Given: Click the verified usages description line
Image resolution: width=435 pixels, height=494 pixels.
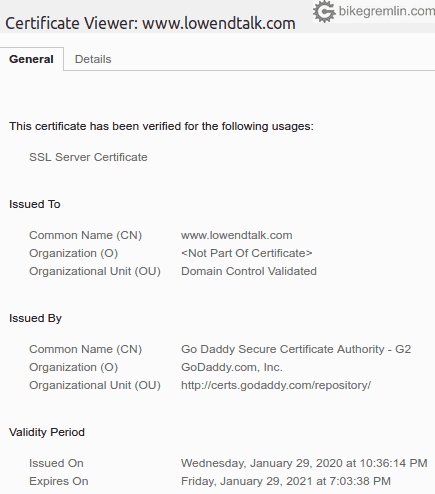Looking at the screenshot, I should [161, 126].
